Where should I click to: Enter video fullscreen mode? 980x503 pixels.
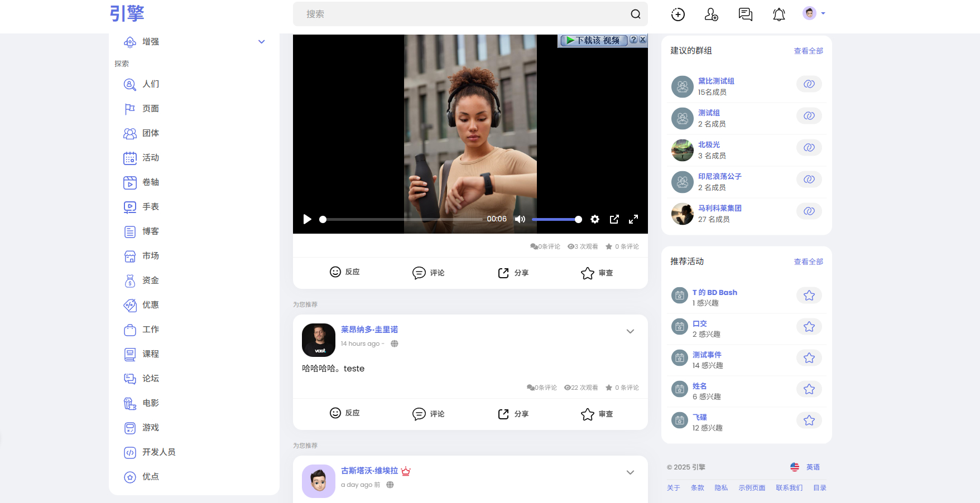[633, 219]
